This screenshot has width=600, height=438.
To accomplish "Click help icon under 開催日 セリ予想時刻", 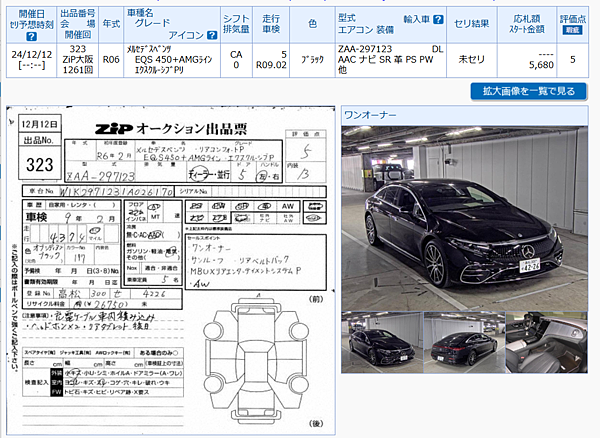I will [x=32, y=36].
